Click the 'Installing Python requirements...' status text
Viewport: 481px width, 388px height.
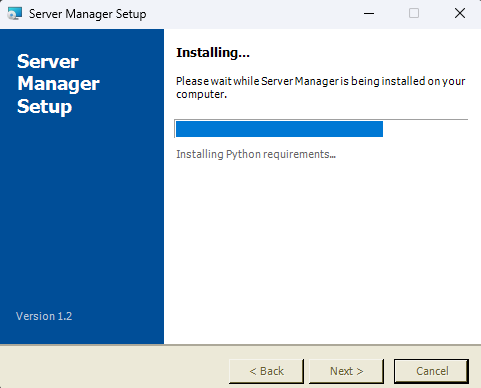[256, 154]
